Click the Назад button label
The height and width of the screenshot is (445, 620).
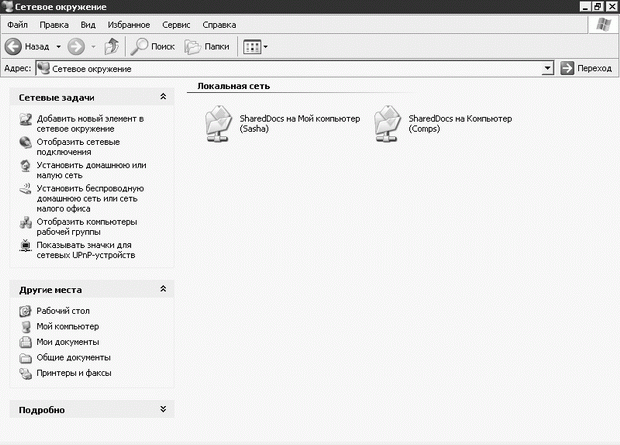(x=37, y=47)
